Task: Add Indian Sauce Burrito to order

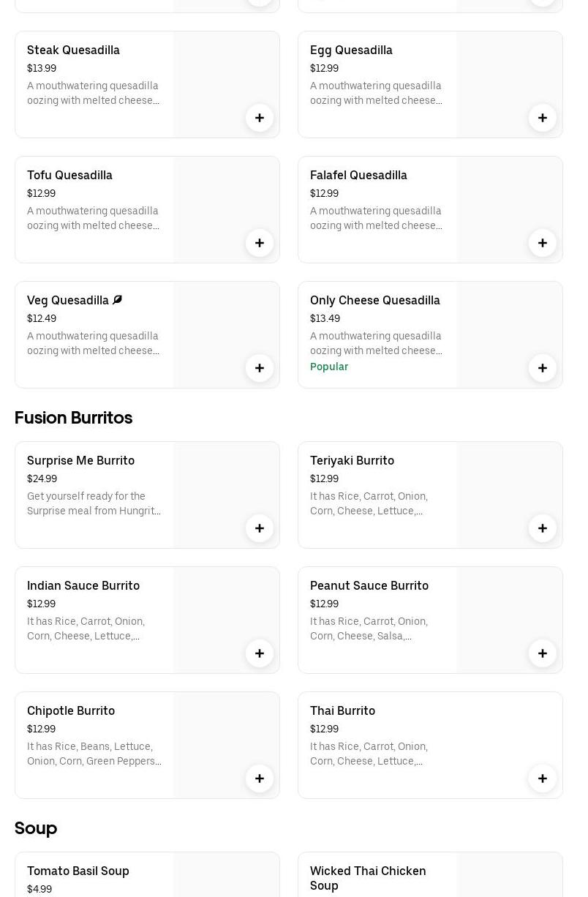Action: [260, 653]
